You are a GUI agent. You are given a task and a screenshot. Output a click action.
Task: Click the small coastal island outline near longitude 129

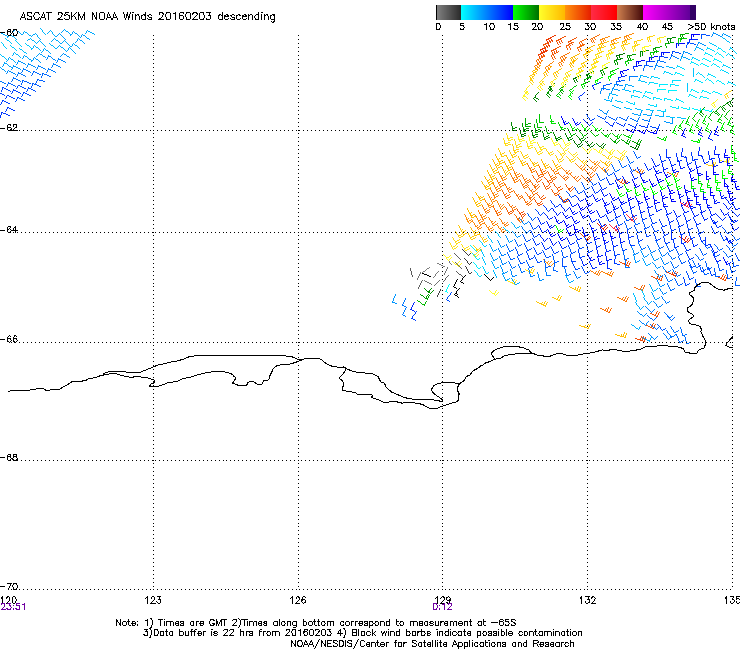[x=445, y=391]
